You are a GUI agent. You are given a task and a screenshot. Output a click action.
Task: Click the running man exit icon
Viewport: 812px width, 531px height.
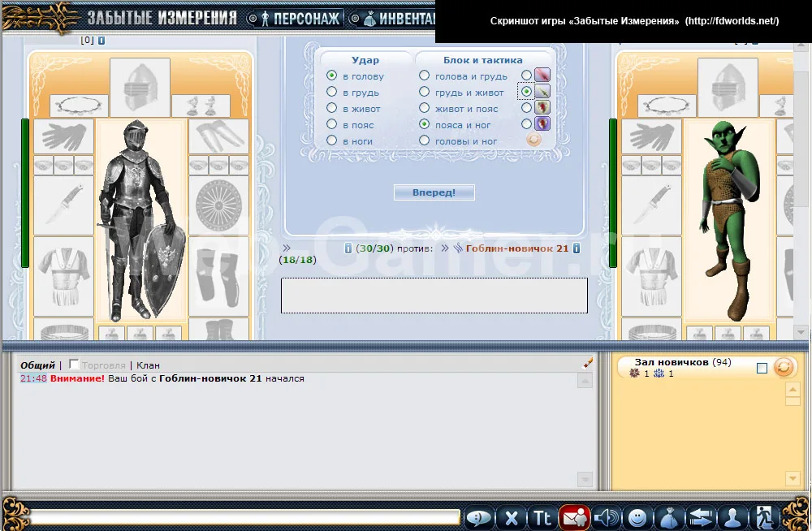tap(764, 517)
